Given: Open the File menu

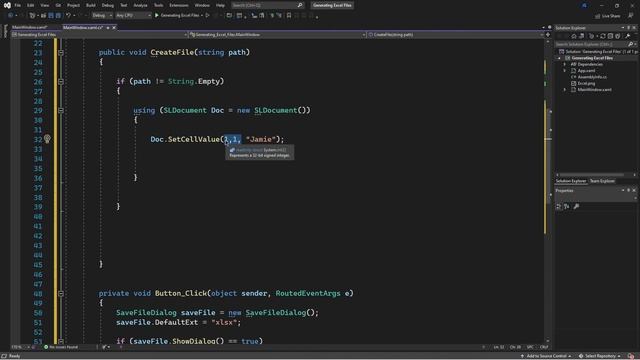Looking at the screenshot, I should pyautogui.click(x=18, y=5).
